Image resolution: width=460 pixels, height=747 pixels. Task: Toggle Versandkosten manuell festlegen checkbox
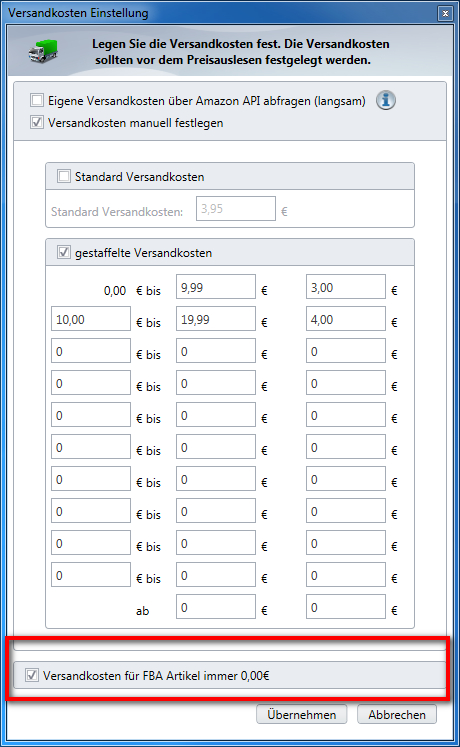37,122
